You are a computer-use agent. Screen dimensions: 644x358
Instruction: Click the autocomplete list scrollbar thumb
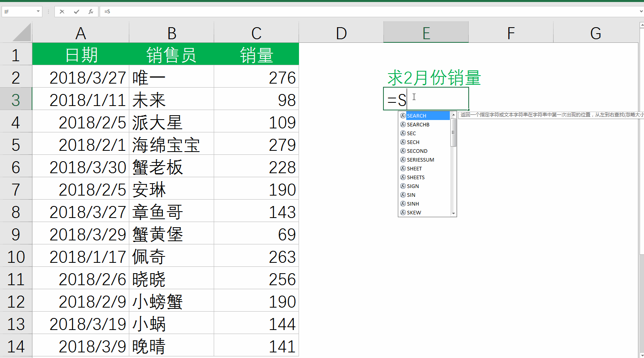pos(453,132)
